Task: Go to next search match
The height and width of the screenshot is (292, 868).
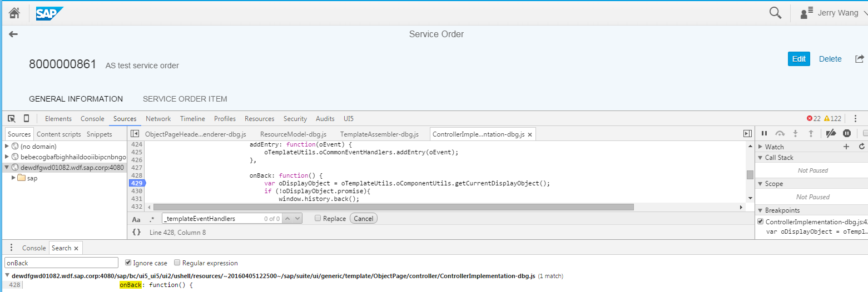Action: click(297, 219)
